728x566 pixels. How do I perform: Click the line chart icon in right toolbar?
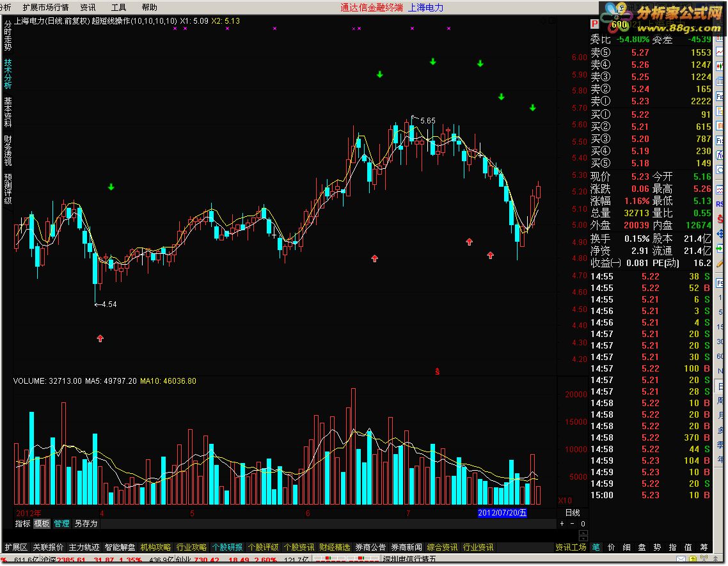tap(720, 52)
